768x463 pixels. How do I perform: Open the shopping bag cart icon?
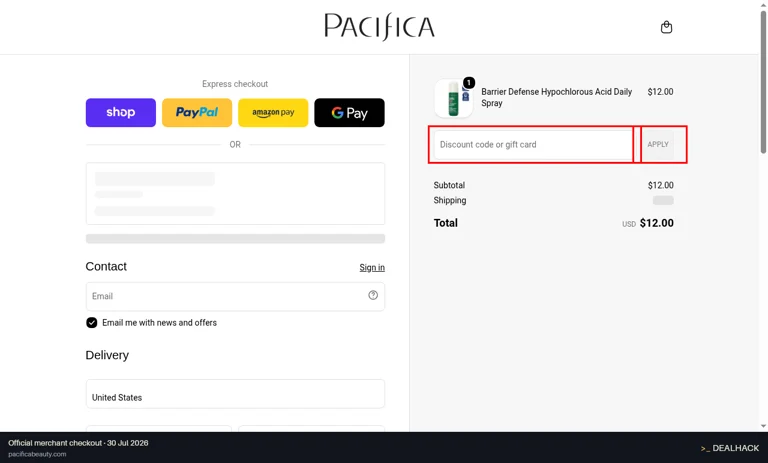click(x=666, y=27)
